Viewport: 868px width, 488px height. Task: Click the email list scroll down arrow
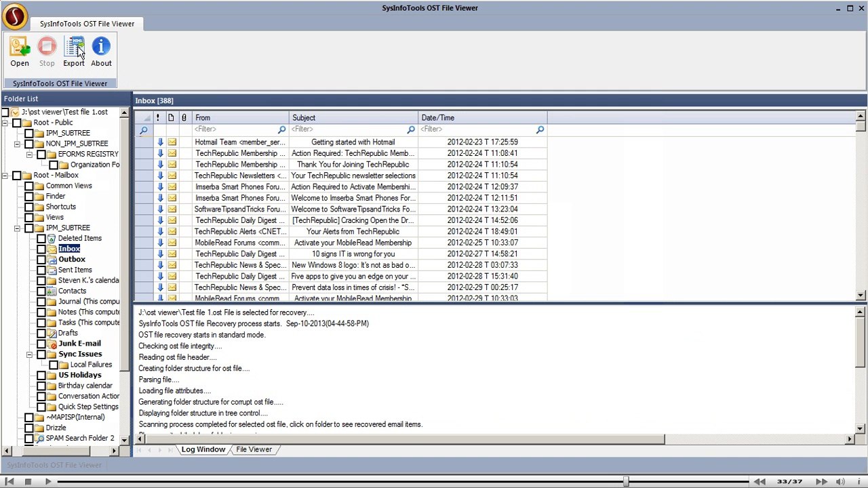[861, 296]
